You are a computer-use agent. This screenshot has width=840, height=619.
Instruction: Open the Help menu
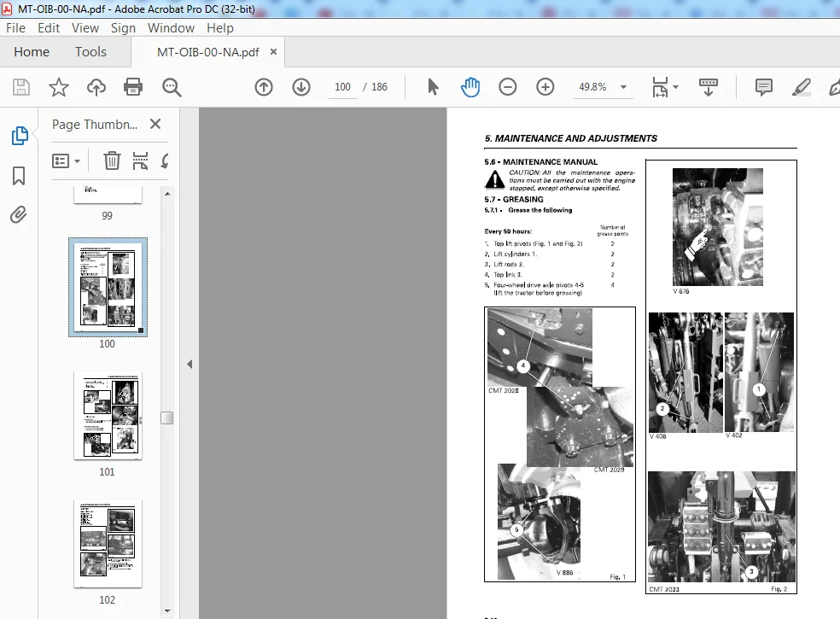coord(220,28)
